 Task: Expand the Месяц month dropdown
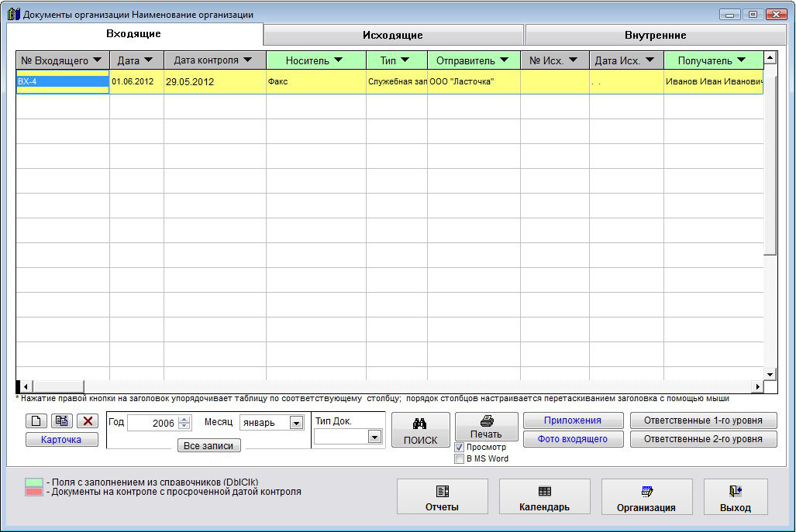(x=295, y=423)
